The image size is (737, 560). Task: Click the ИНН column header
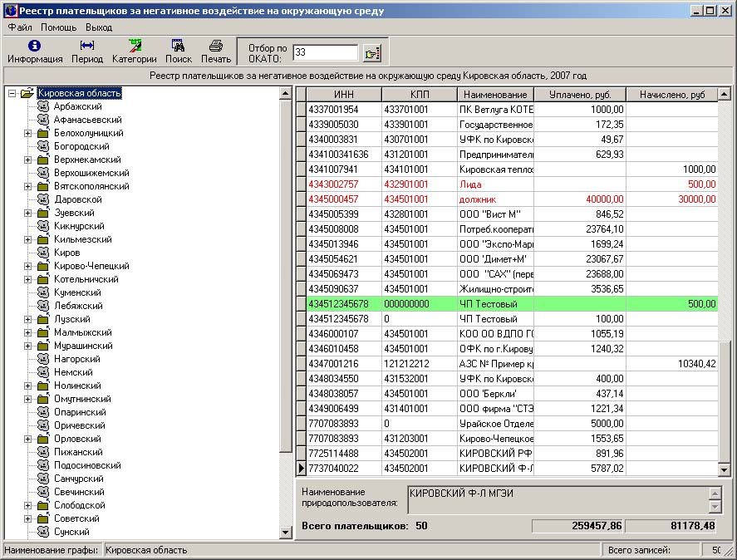343,95
